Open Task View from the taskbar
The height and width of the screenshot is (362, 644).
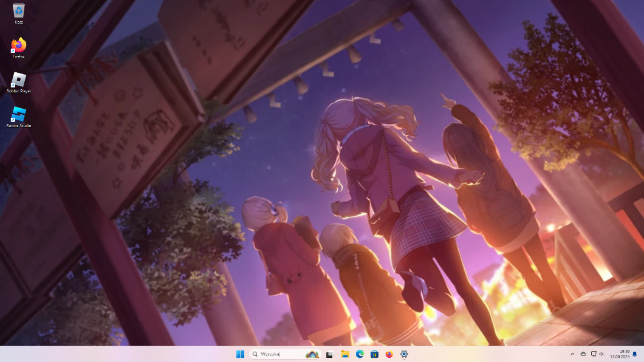(x=329, y=354)
